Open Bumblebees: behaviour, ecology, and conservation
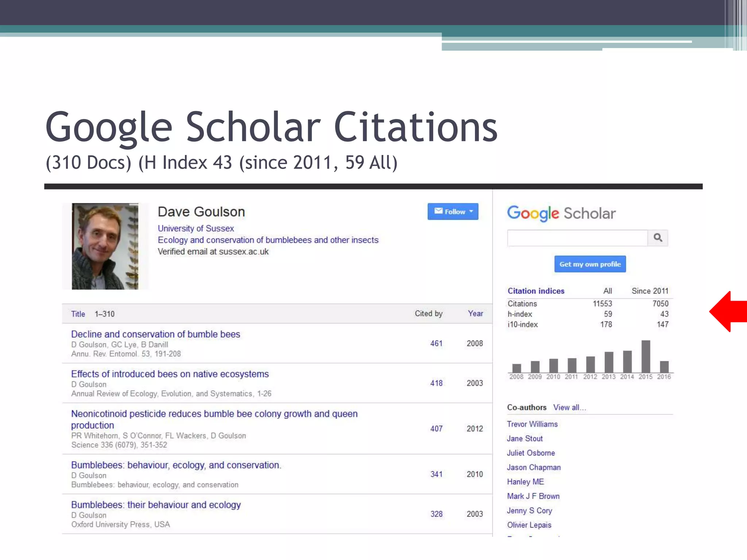 pos(176,465)
